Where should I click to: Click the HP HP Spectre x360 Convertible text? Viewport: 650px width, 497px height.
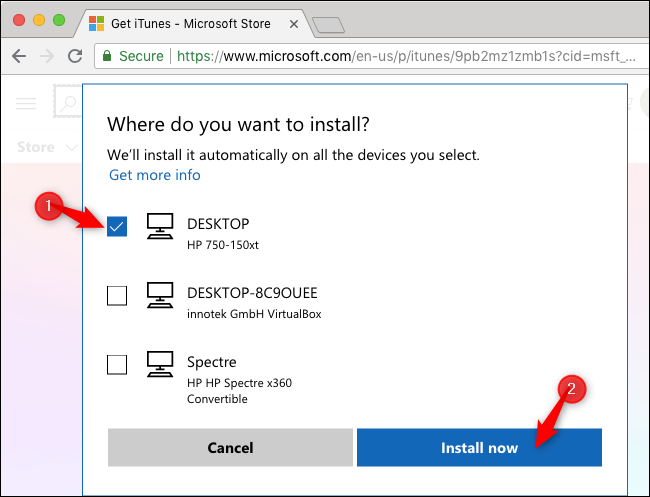click(x=239, y=390)
